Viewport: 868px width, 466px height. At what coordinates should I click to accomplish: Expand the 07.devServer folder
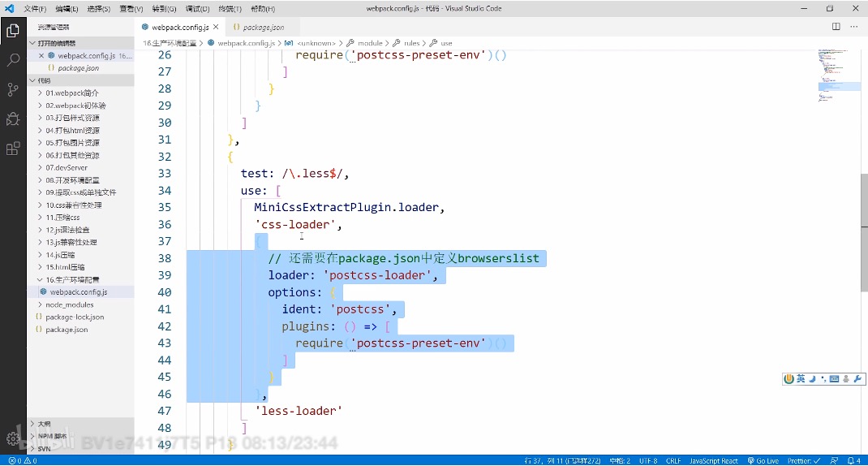pos(81,167)
